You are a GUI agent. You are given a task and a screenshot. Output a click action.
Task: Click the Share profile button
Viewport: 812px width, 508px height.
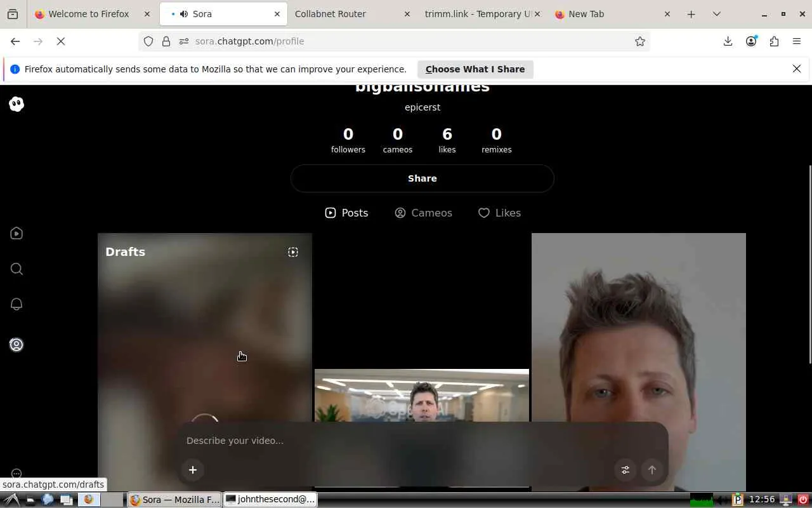click(x=422, y=178)
